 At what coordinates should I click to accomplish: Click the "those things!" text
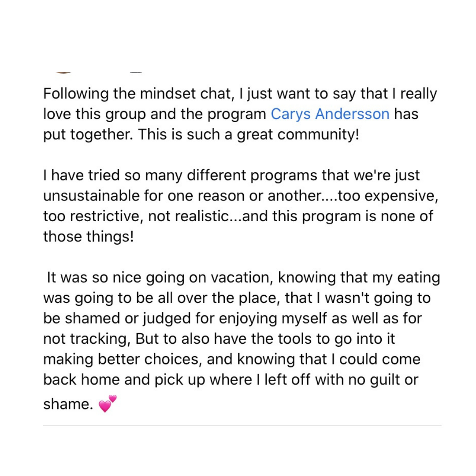tap(88, 236)
